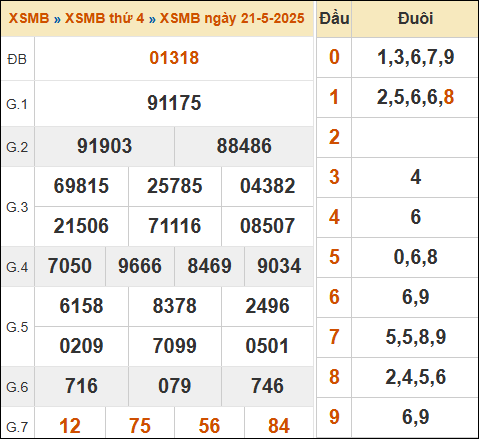Select head digit 9 in Đầu column
Viewport: 479px width, 439px height.
pyautogui.click(x=334, y=417)
